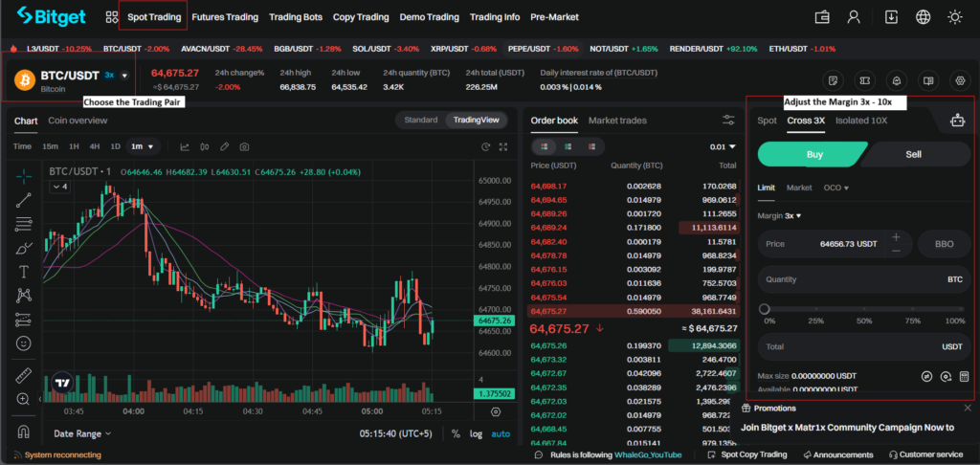This screenshot has height=465, width=980.
Task: Switch chart to Standard mode
Action: [421, 120]
